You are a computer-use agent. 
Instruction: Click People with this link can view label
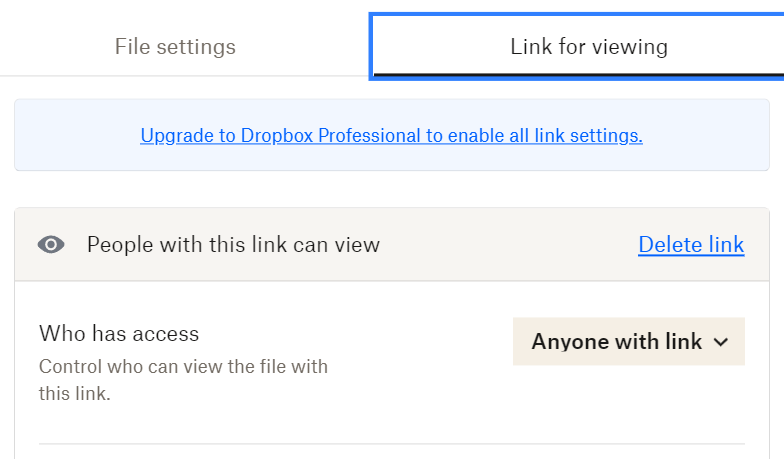(233, 244)
